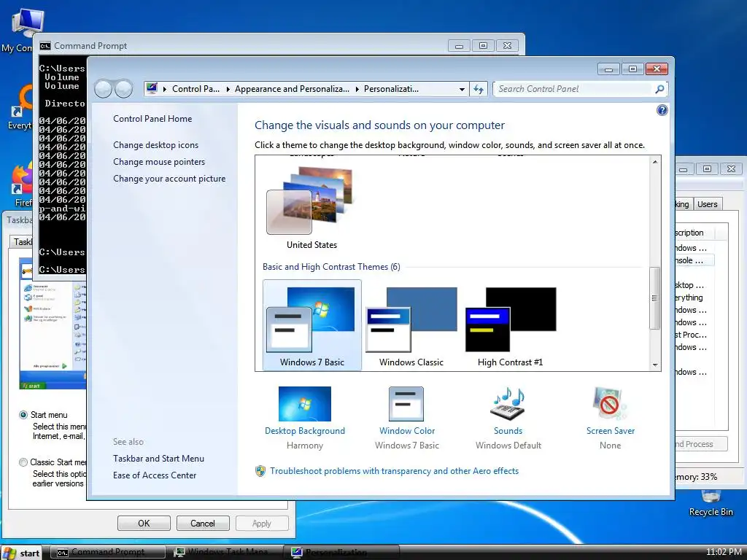Select the Classic Start menu radio button
Viewport: 747px width, 560px height.
click(x=23, y=462)
